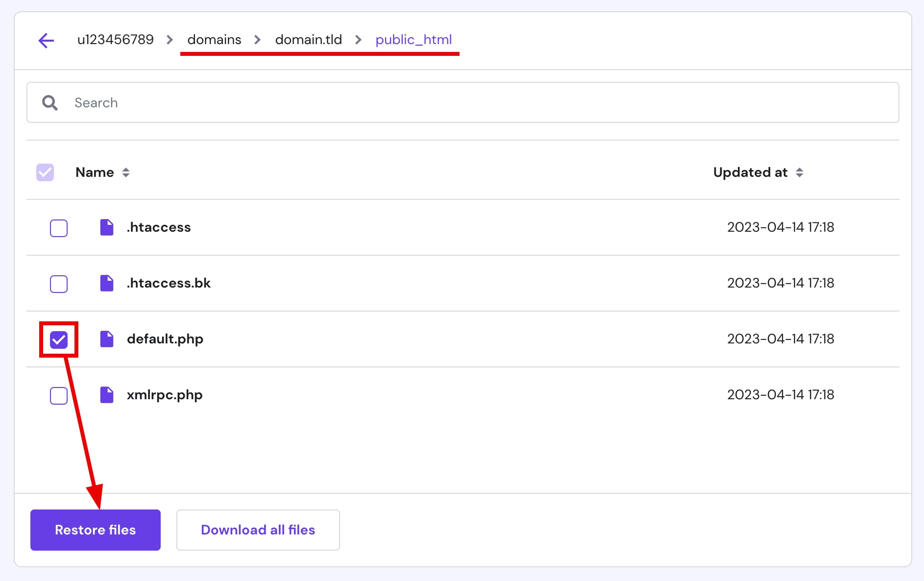Screen dimensions: 924x581
Task: Click the .htaccess.bk file icon
Action: pos(107,283)
